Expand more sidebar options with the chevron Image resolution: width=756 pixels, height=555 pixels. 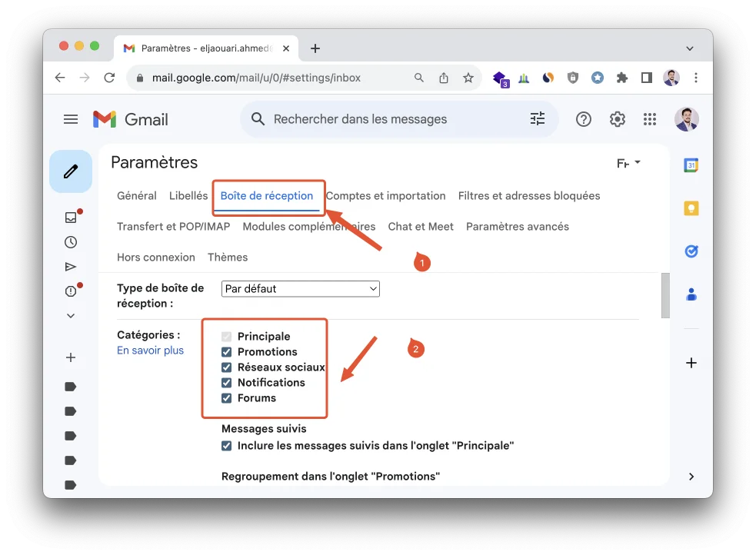pyautogui.click(x=70, y=315)
